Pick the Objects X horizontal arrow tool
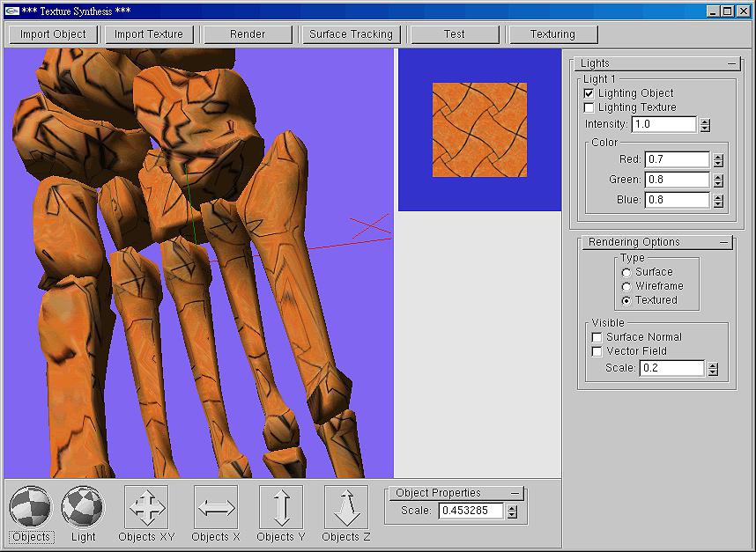Screen dimensions: 756x552 216,508
